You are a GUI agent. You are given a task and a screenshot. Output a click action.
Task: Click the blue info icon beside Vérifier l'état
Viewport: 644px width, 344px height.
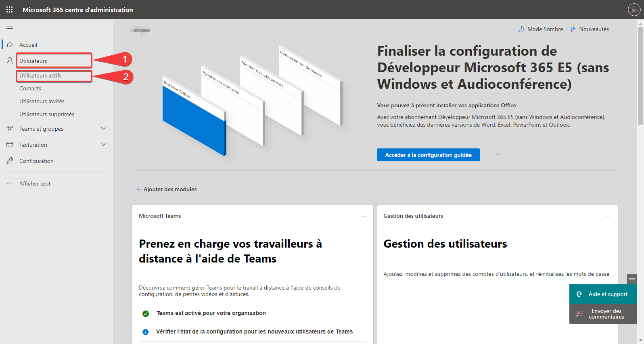coord(146,332)
